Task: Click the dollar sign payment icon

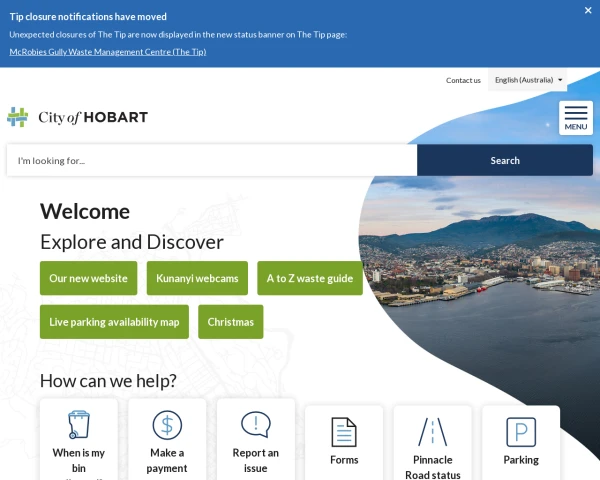Action: pyautogui.click(x=167, y=425)
